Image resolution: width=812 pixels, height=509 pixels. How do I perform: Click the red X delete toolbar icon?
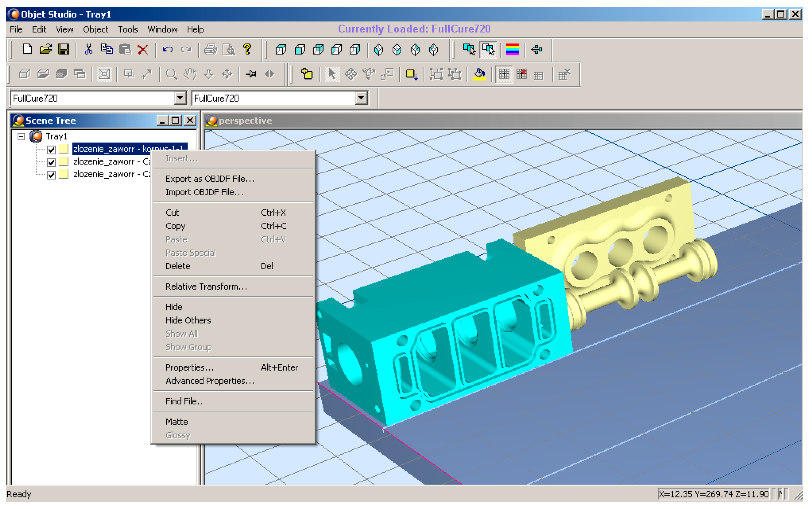143,50
